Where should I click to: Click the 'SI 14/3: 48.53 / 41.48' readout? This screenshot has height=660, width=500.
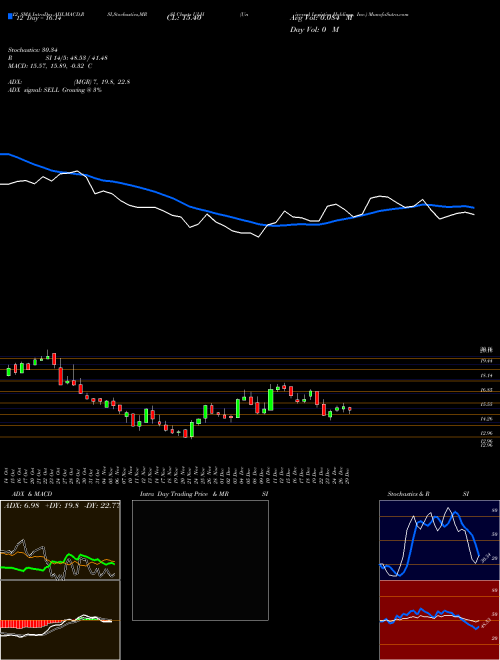point(77,58)
